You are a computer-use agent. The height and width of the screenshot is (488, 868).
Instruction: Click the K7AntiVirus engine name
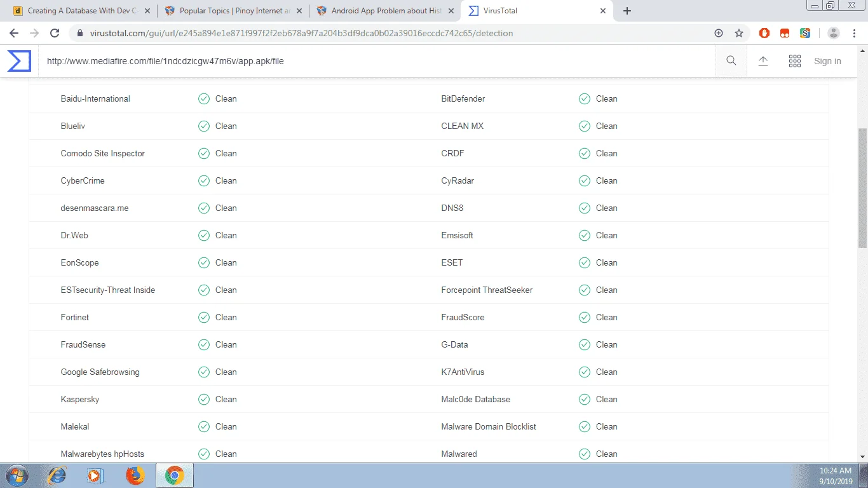coord(463,372)
